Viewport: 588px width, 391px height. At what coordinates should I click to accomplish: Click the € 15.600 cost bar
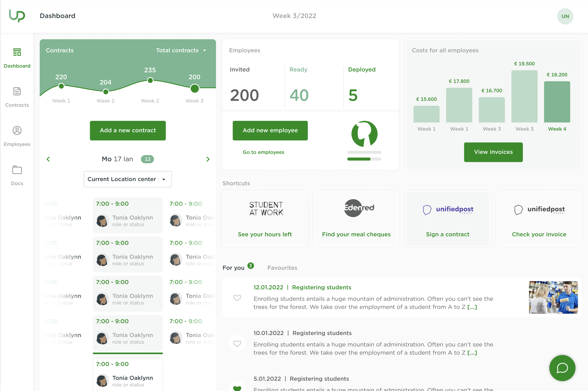426,114
